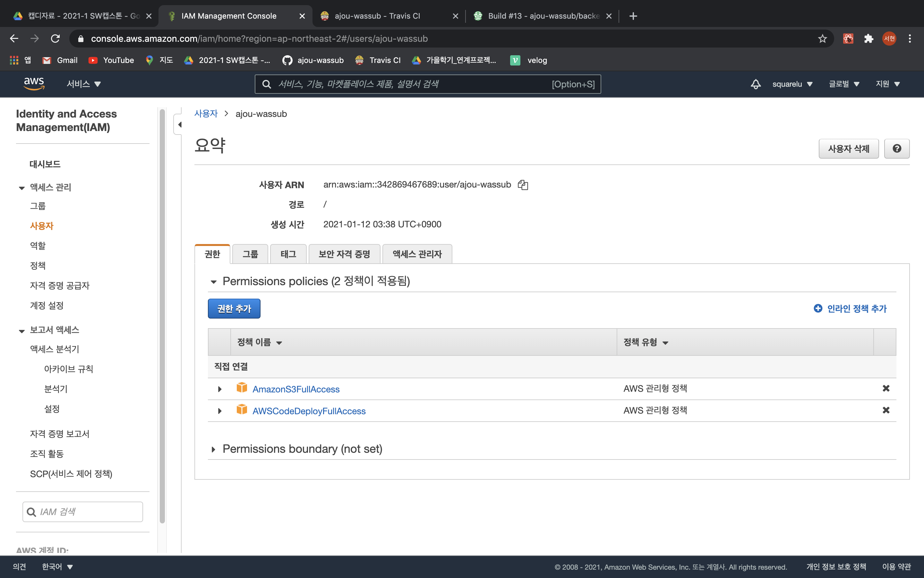This screenshot has width=924, height=578.
Task: Click the AWS logo home icon
Action: (34, 83)
